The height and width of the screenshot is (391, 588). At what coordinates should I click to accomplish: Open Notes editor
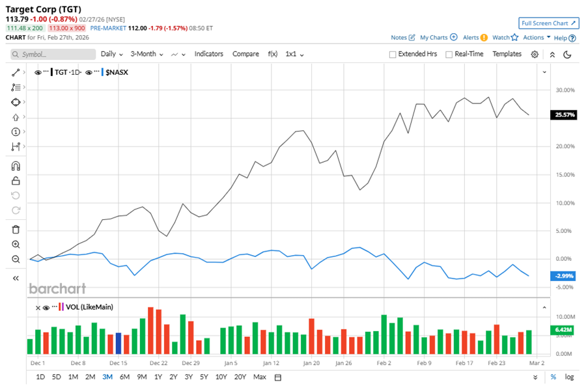pyautogui.click(x=403, y=38)
